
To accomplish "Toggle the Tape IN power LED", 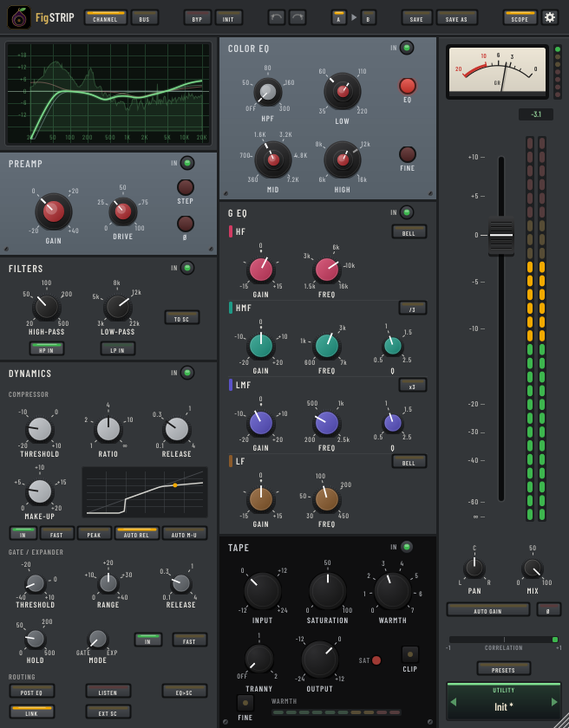I will pos(407,547).
